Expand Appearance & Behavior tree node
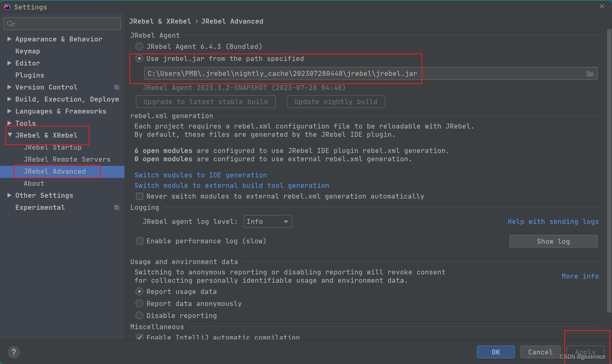 coord(9,39)
